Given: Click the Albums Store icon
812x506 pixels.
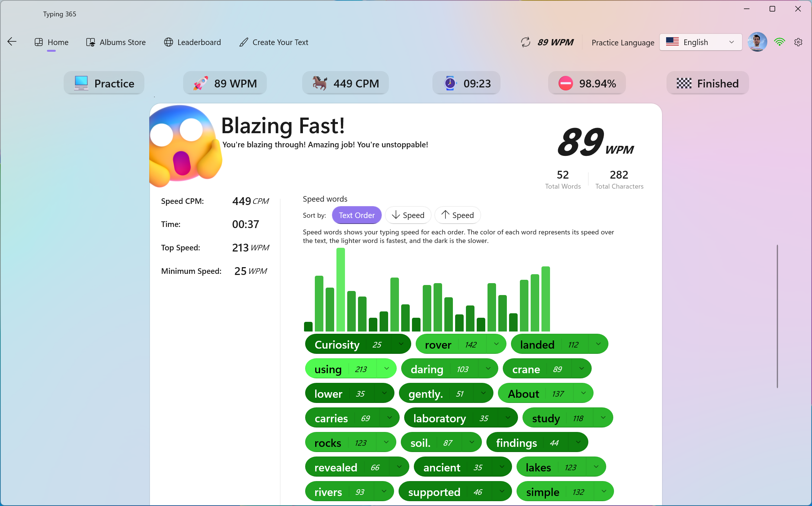Looking at the screenshot, I should click(x=91, y=42).
